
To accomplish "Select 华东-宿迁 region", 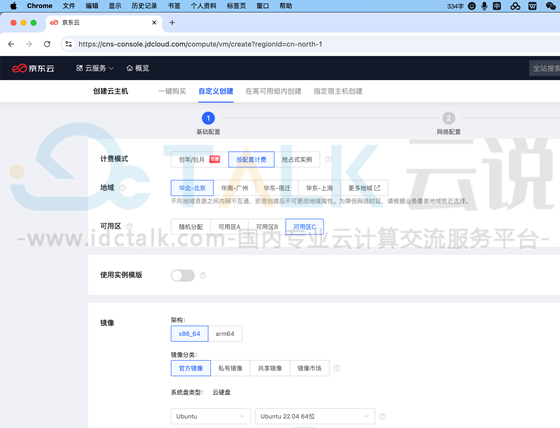I will tap(277, 188).
